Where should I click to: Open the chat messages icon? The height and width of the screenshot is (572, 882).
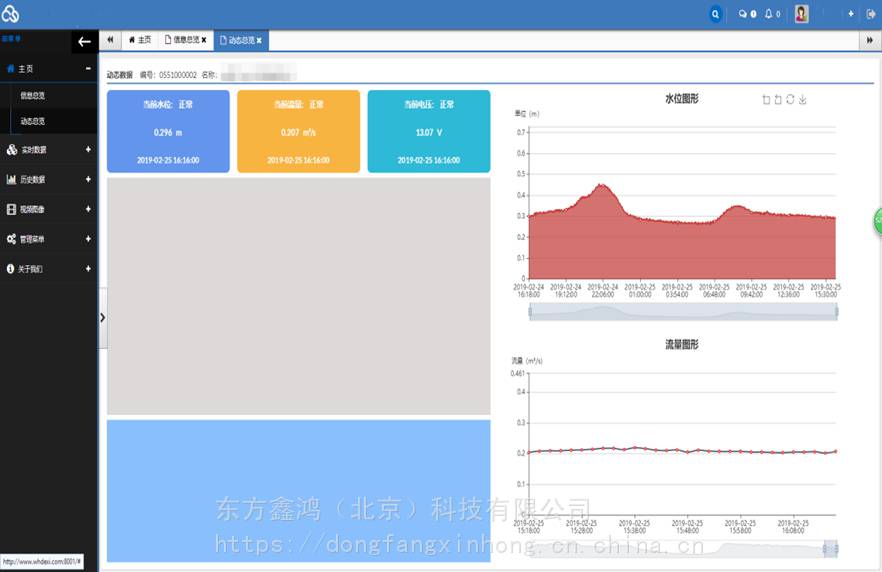[x=745, y=14]
